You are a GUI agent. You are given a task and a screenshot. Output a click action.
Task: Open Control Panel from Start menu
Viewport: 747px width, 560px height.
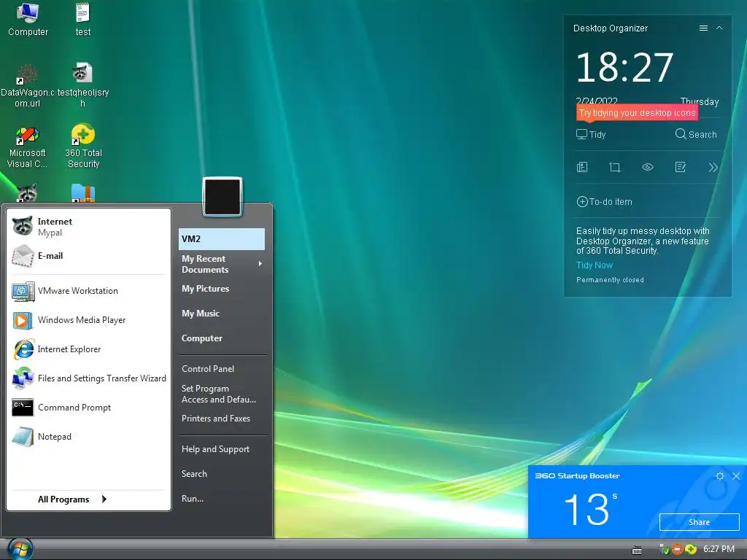click(222, 368)
